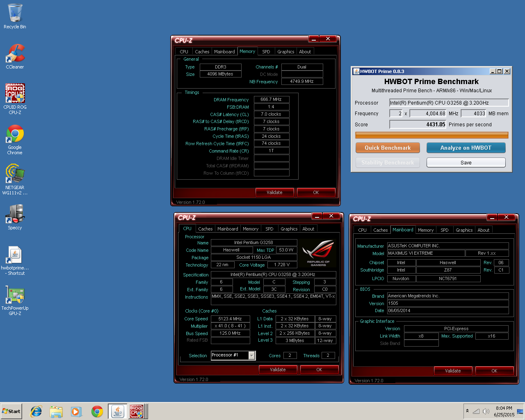Click Quick Benchmark in HWBOT Prime
The width and height of the screenshot is (525, 420).
388,148
